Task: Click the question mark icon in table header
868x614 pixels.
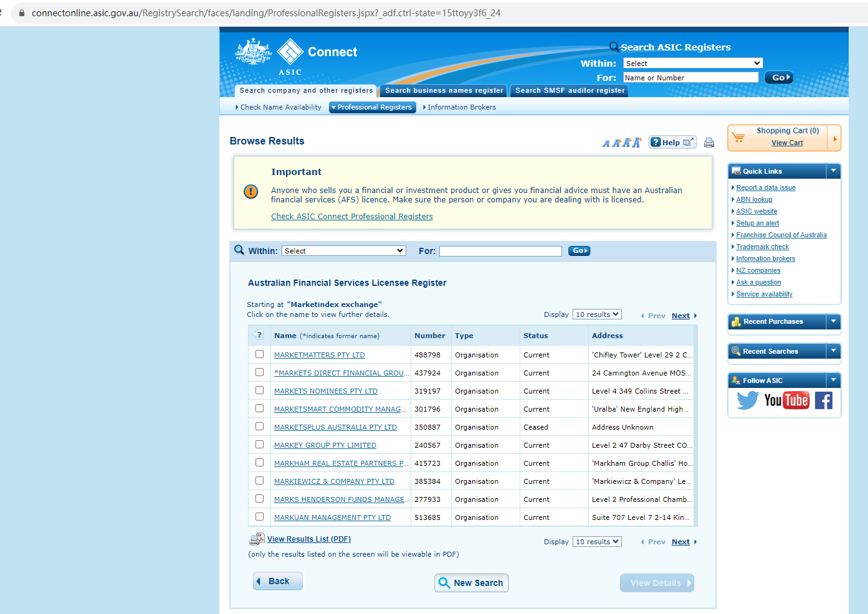Action: click(x=259, y=335)
